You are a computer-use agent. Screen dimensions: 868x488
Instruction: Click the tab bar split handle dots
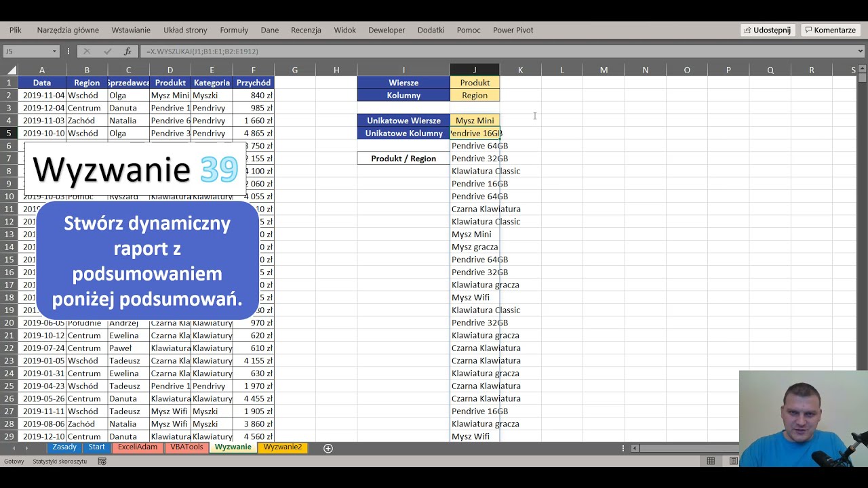click(x=623, y=448)
